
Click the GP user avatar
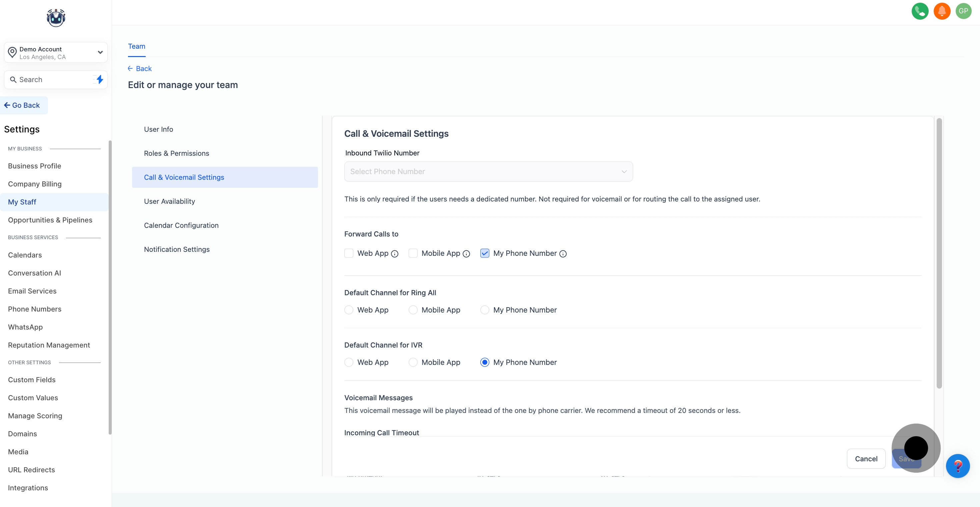963,11
